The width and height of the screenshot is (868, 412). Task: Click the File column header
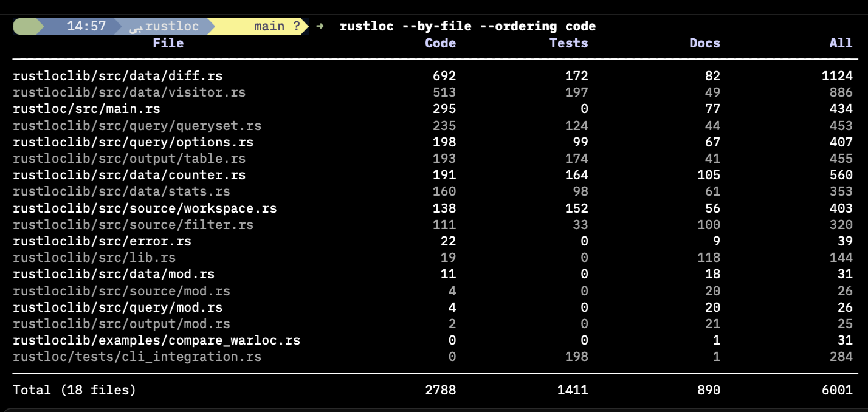168,43
